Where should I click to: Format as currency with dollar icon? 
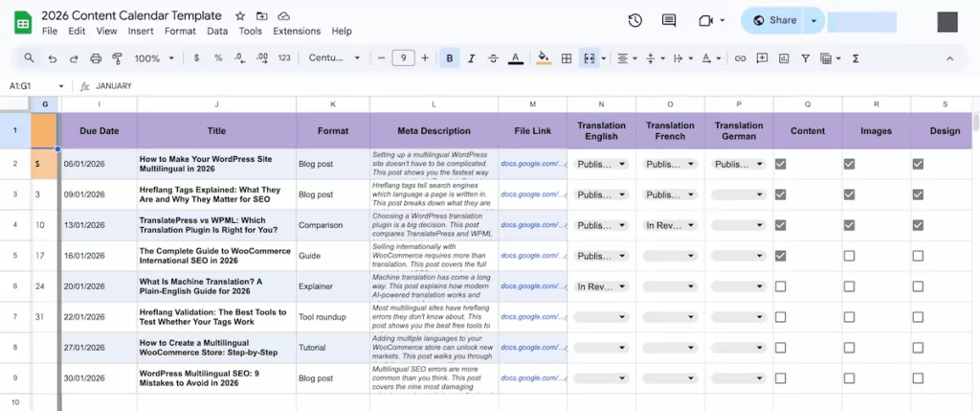click(x=197, y=58)
